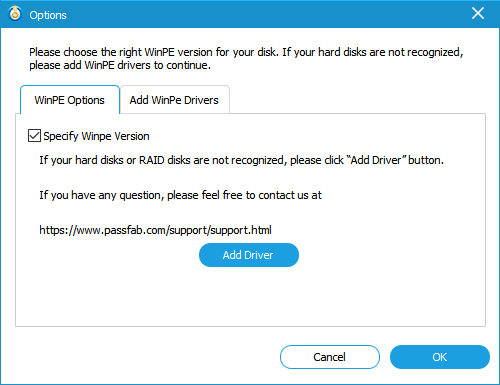Click the line 'please add WinPE drivers to continue'
This screenshot has height=385, width=500.
pos(120,65)
